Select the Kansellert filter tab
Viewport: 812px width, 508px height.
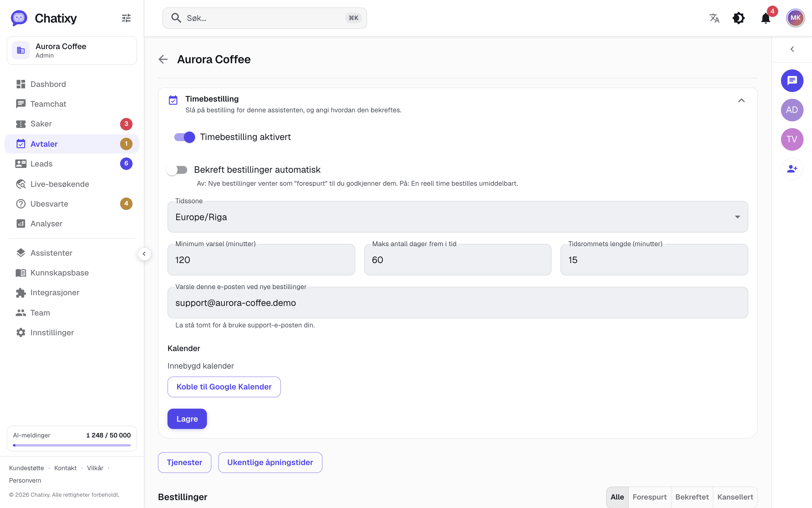735,497
